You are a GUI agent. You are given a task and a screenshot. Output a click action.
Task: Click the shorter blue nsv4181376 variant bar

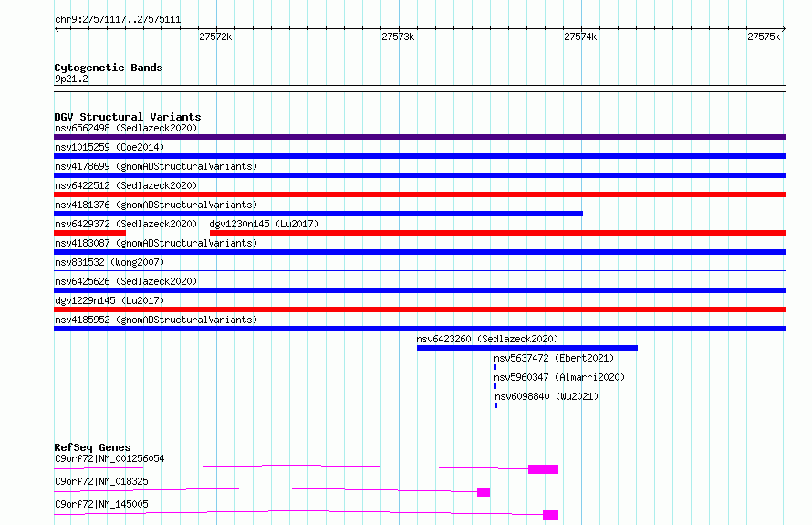point(318,214)
